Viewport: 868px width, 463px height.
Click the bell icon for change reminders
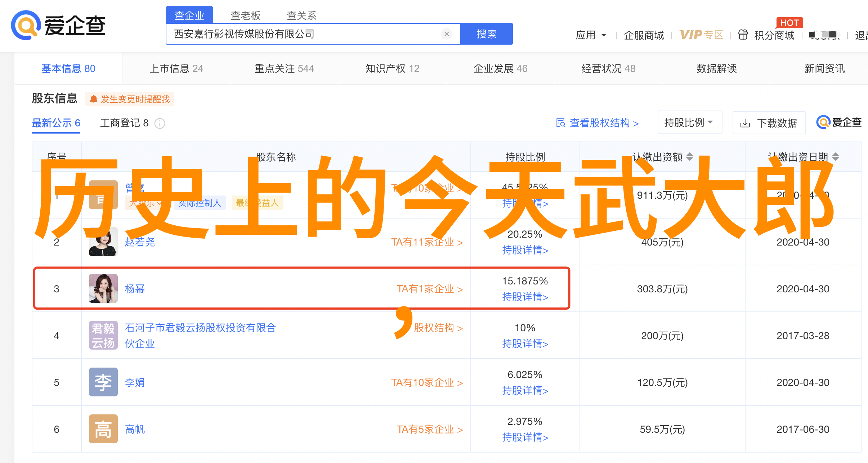[x=94, y=99]
